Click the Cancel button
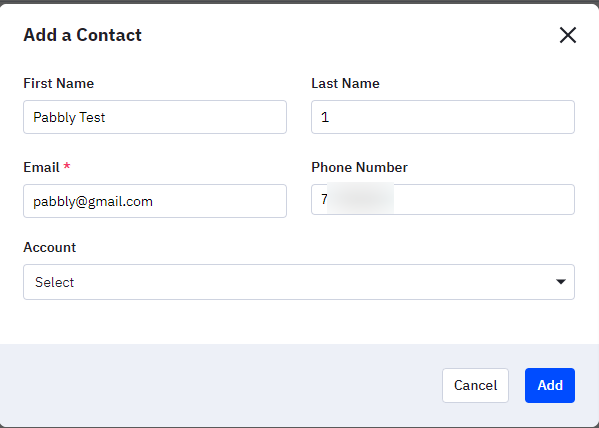Screen dimensions: 599x428 coord(475,385)
